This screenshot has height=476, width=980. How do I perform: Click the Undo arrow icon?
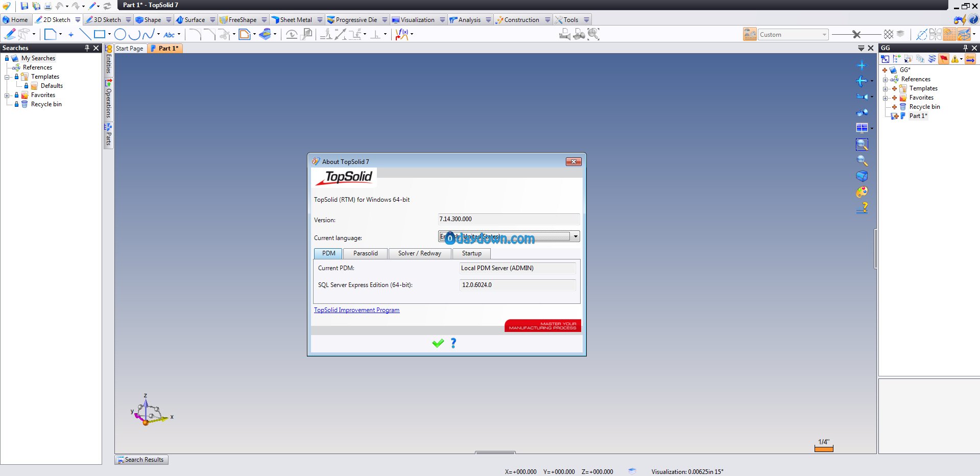(59, 6)
